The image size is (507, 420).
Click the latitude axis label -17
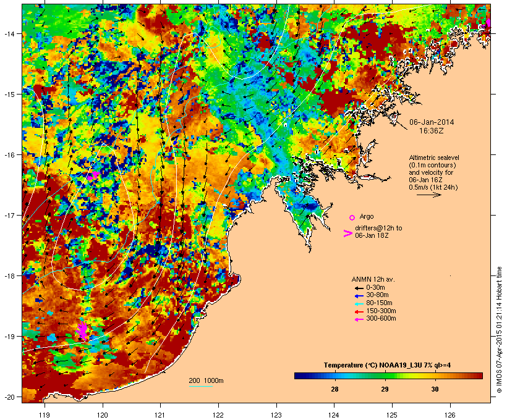click(9, 215)
